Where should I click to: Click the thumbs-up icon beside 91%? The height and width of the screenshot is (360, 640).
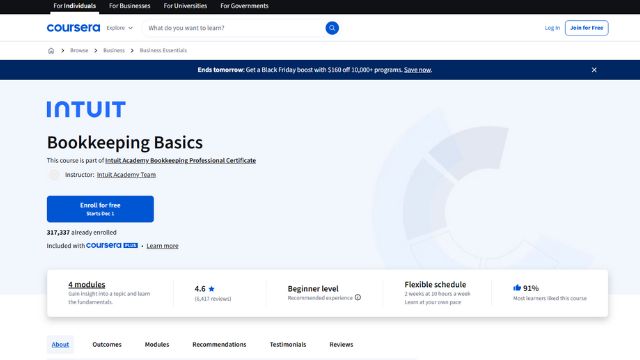click(x=517, y=288)
